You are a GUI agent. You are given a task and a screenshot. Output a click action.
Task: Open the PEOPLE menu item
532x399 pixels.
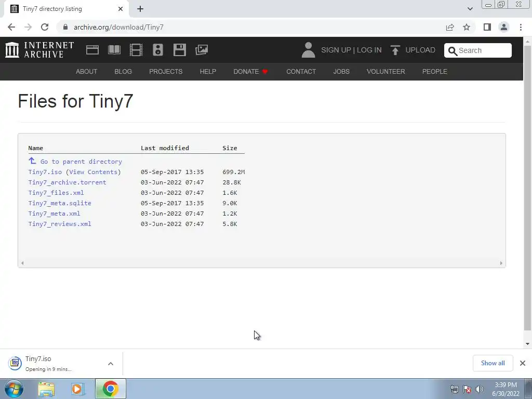(x=435, y=72)
